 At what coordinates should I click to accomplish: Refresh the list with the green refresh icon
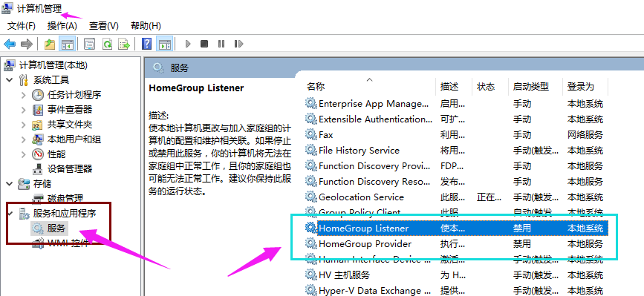[107, 44]
